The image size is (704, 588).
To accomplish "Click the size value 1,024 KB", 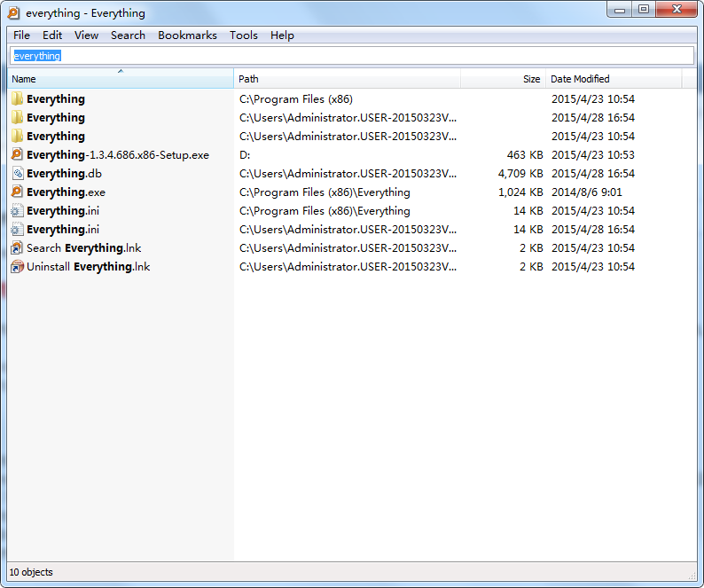I will (520, 192).
